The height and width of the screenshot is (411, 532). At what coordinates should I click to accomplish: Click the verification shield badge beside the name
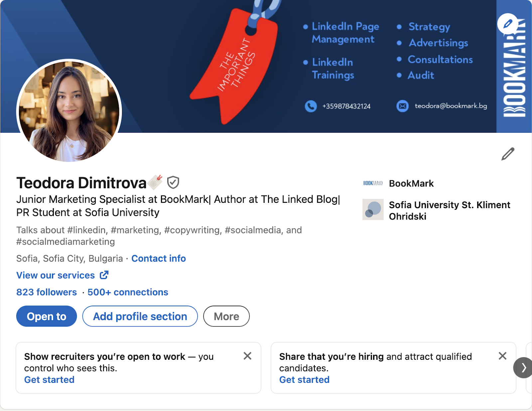[173, 183]
